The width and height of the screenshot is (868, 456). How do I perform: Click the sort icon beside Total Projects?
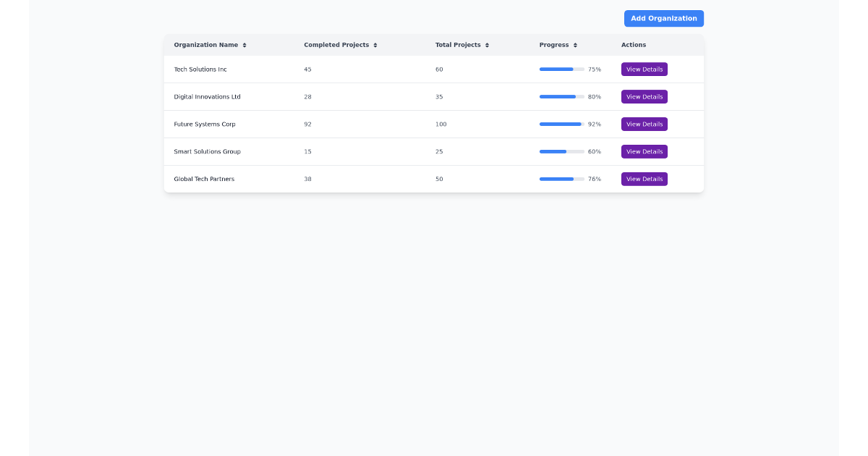487,44
